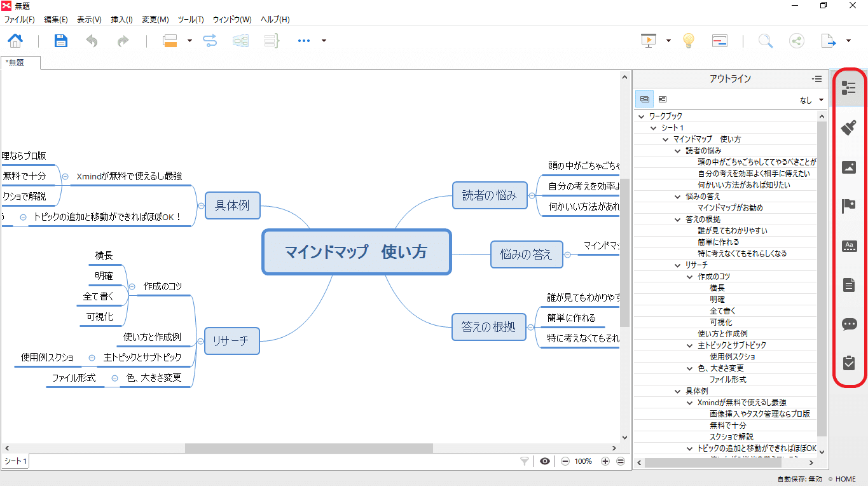This screenshot has width=868, height=486.
Task: Collapse 読者の悩み in the Outline
Action: click(678, 151)
